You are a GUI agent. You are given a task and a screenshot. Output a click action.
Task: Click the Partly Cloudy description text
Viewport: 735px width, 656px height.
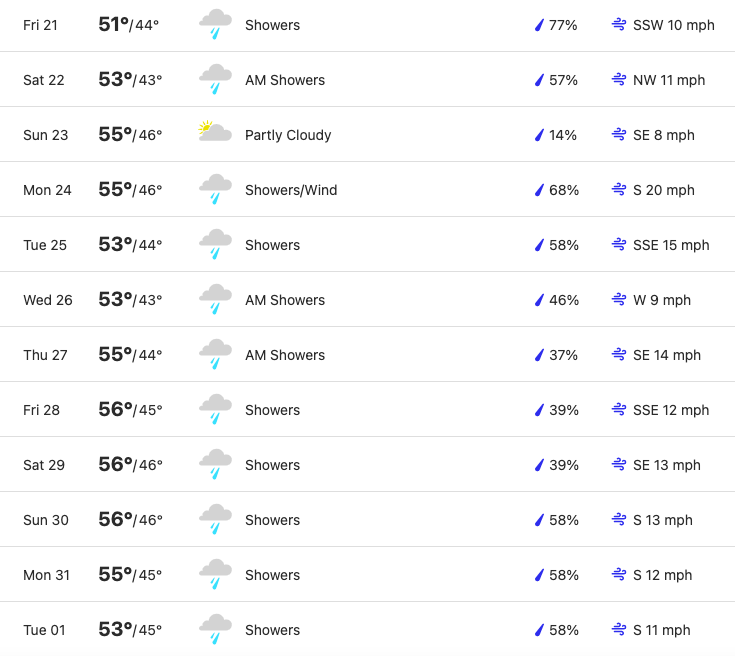288,135
